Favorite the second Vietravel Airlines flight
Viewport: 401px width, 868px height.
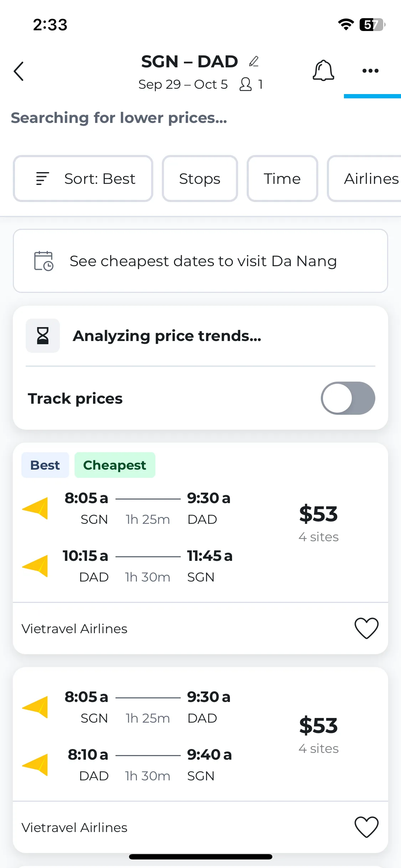tap(366, 827)
